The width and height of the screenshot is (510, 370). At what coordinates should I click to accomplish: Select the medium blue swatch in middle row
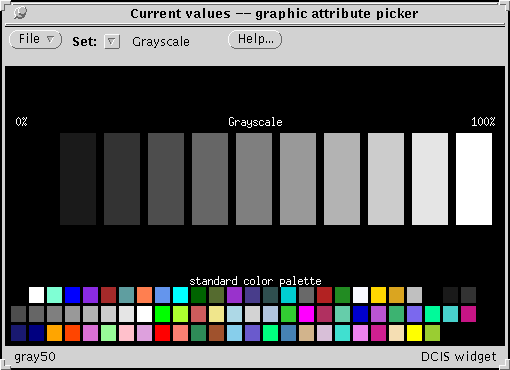click(x=360, y=314)
